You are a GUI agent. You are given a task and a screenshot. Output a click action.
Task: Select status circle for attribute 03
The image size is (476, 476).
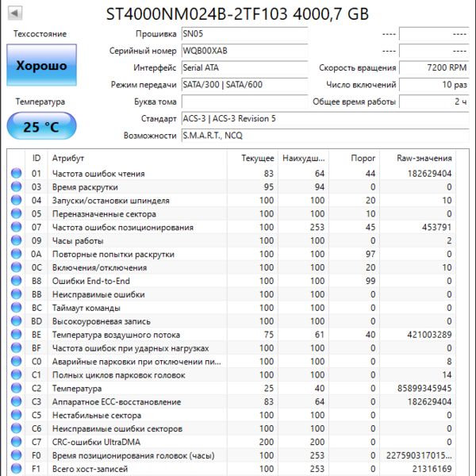[17, 186]
